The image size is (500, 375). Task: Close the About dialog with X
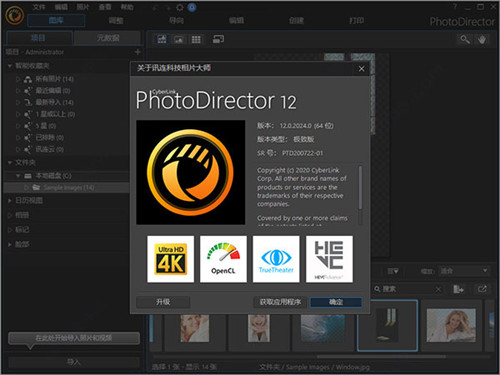tap(361, 69)
